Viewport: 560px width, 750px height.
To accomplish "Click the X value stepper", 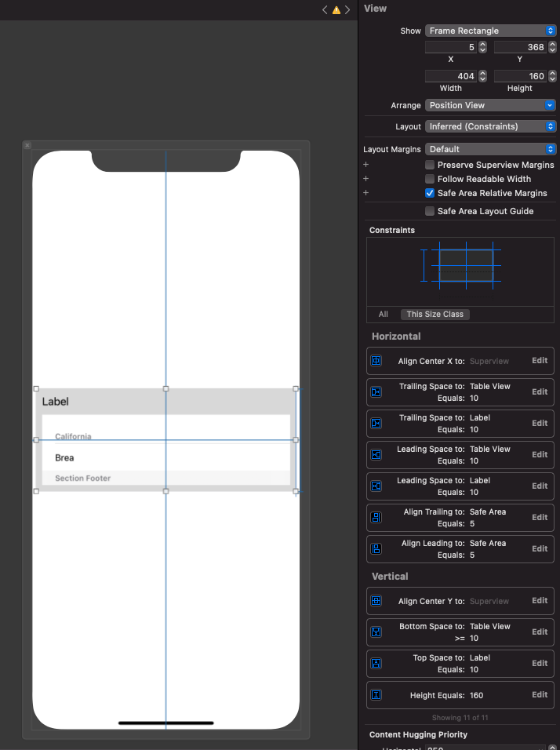I will (482, 47).
